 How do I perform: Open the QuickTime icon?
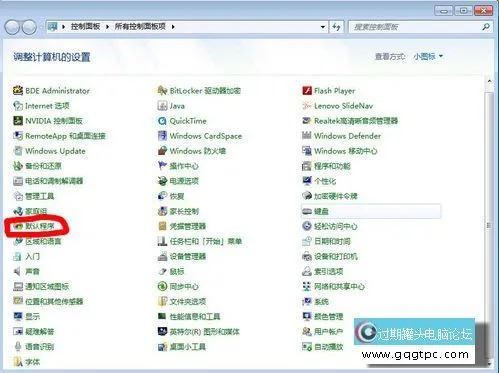tap(162, 121)
